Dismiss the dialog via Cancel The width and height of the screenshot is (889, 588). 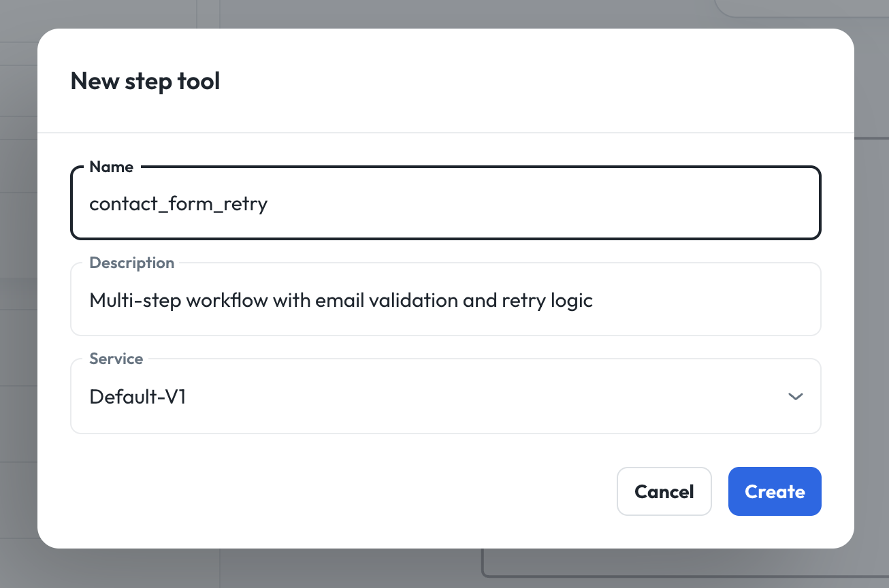(664, 491)
